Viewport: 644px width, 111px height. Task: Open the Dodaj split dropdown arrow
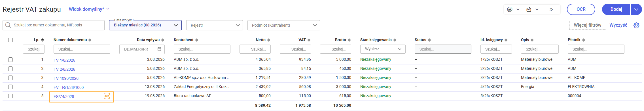(x=636, y=9)
